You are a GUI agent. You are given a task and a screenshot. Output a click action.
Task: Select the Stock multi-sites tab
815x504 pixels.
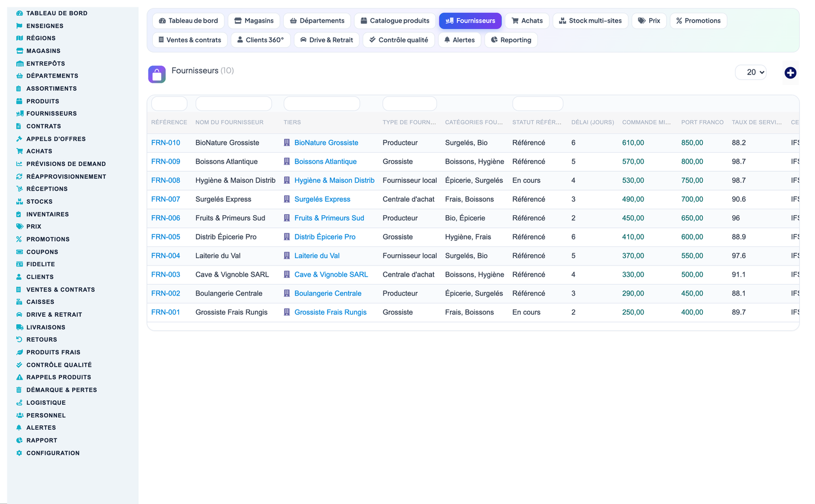591,21
